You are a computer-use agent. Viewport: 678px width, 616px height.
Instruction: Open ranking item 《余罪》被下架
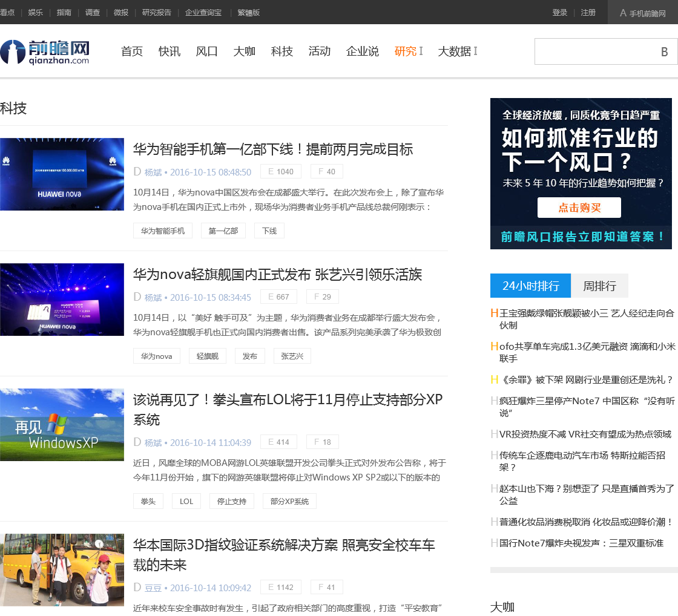(x=587, y=380)
